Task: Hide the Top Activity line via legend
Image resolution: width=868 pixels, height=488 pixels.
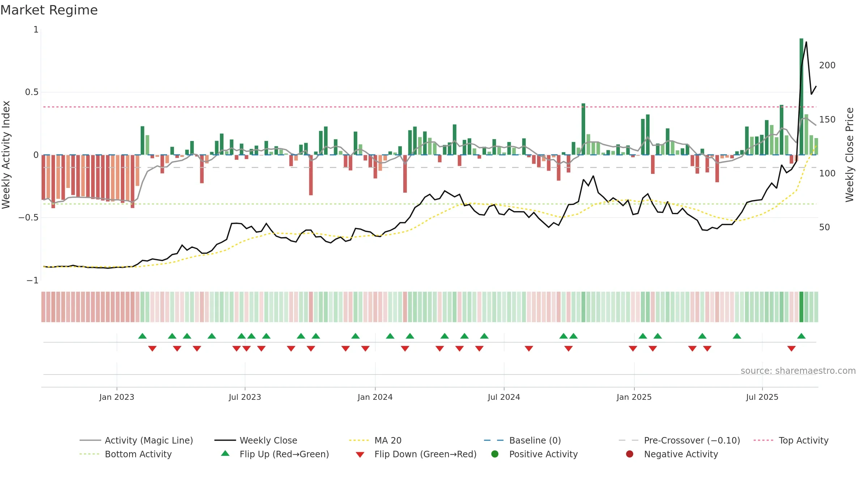Action: pos(791,440)
